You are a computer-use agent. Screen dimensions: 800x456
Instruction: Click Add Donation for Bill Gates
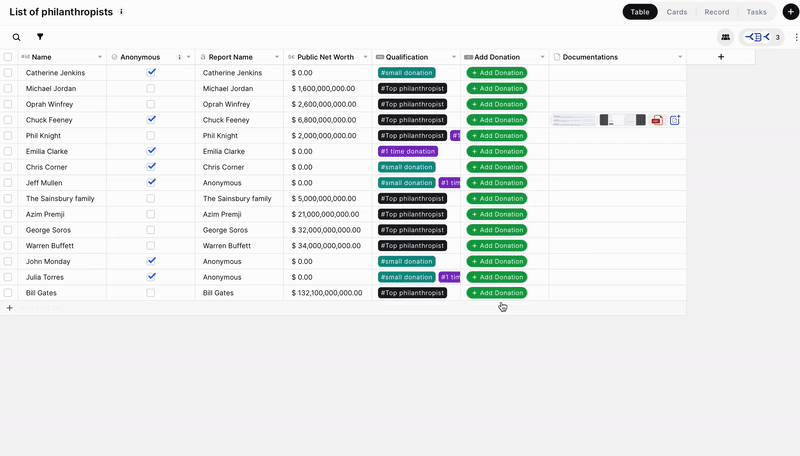coord(497,293)
